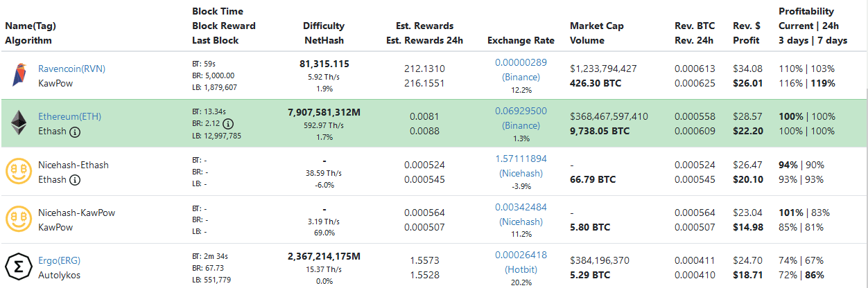Select Ethereum nethash 592.97 Th/s
The width and height of the screenshot is (868, 288).
324,125
